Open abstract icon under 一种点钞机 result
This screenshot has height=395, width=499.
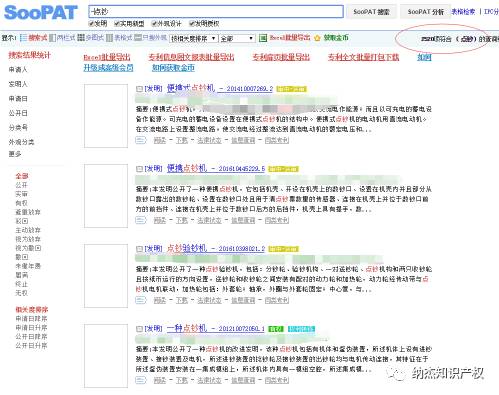(141, 380)
